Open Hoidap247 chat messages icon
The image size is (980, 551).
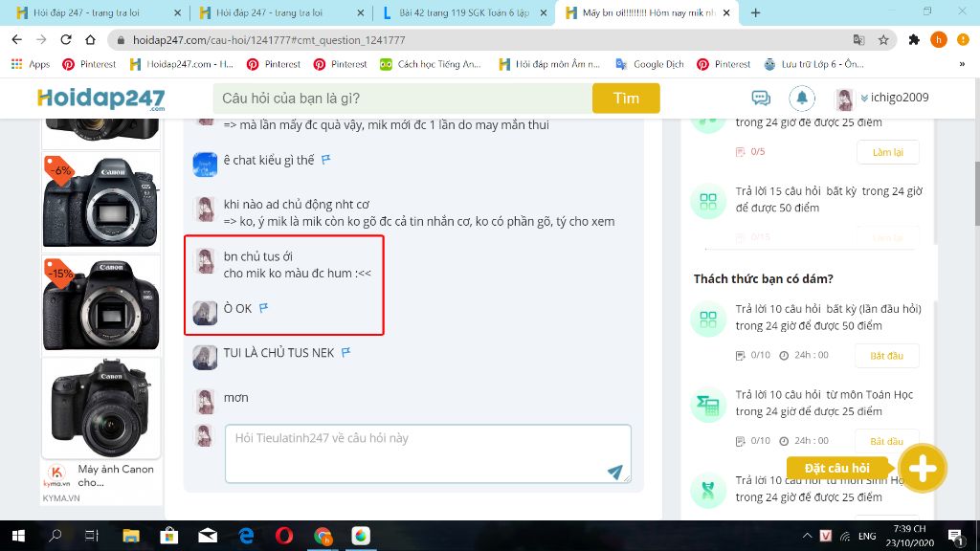click(x=761, y=99)
